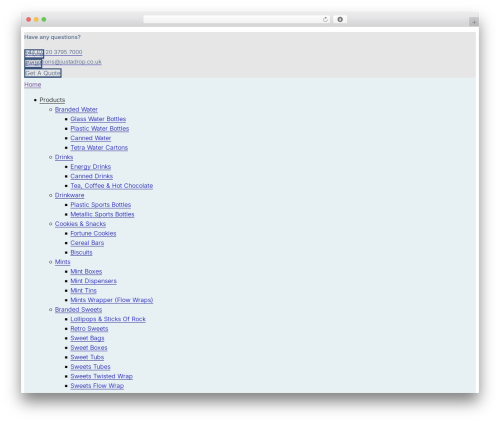Open the Drinkware category

69,195
